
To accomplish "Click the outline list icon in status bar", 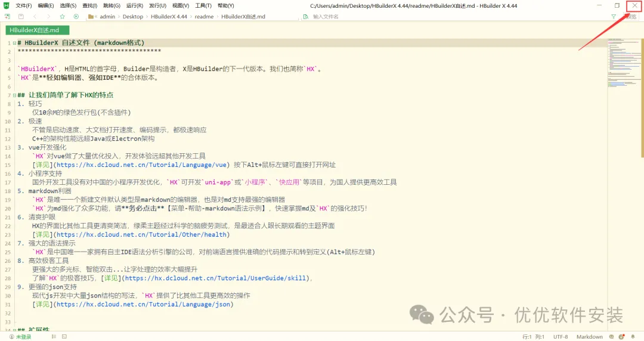I will [x=54, y=336].
